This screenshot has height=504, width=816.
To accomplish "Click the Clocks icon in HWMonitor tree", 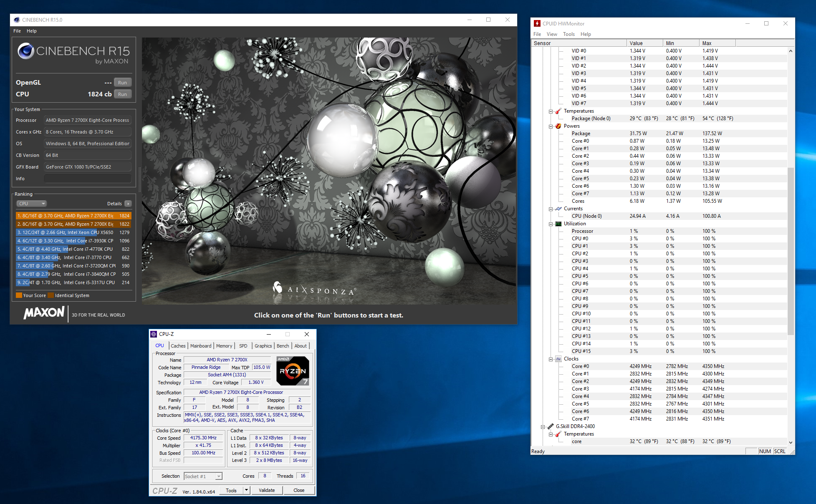I will point(558,359).
